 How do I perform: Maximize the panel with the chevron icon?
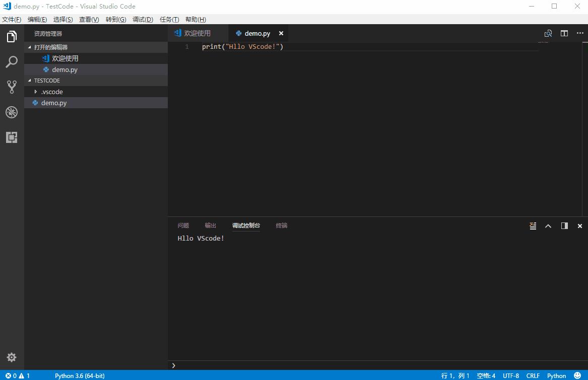548,226
